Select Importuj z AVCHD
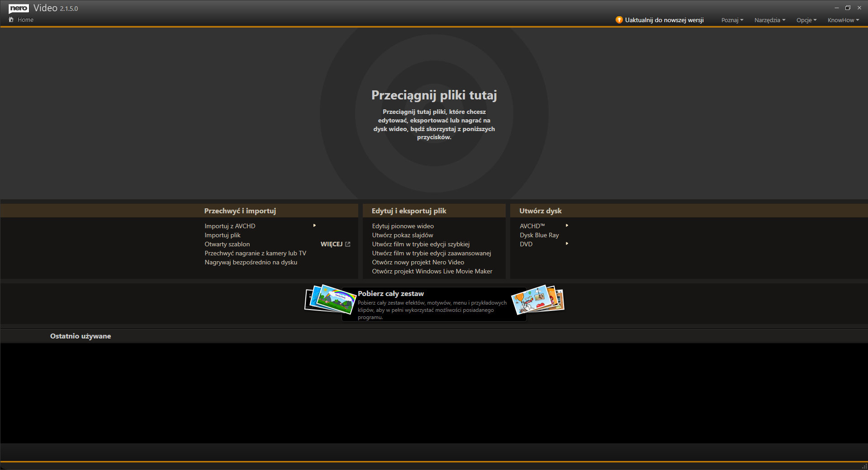This screenshot has height=470, width=868. point(230,226)
